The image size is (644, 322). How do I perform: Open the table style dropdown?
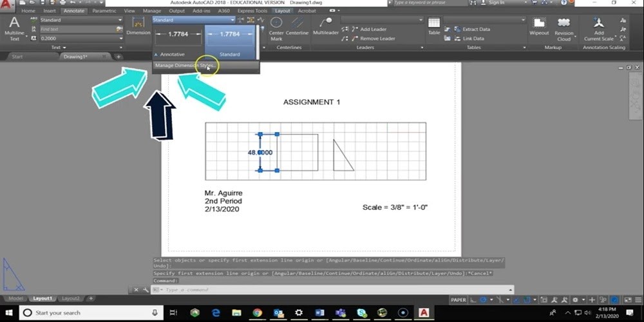(x=484, y=20)
